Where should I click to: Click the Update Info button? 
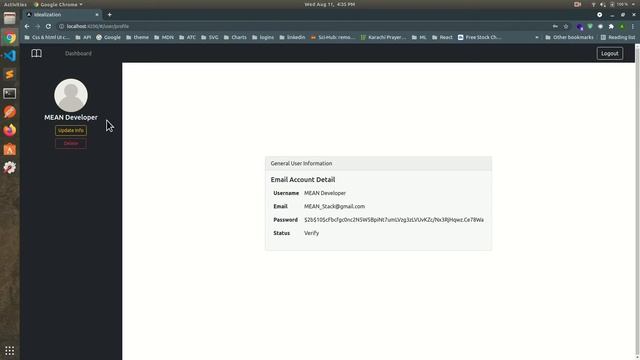(x=71, y=131)
